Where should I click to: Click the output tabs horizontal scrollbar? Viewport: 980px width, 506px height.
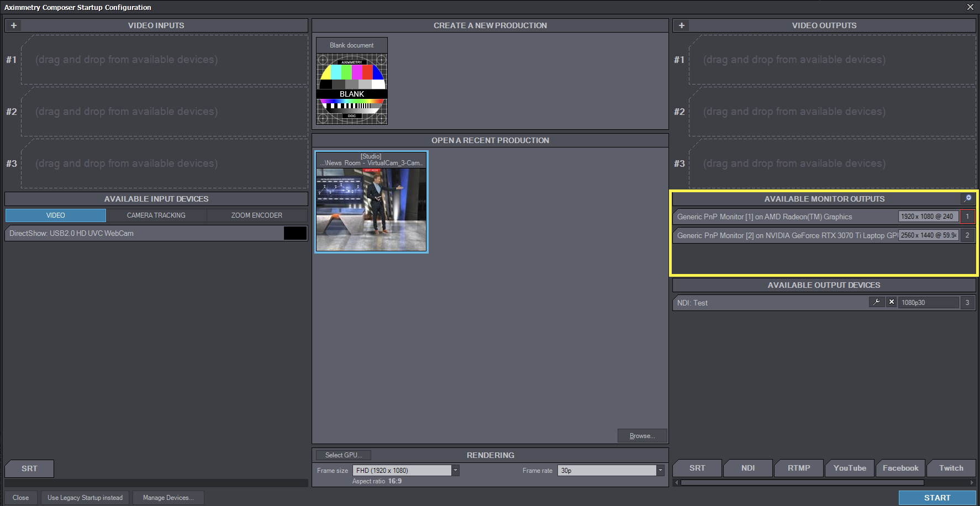click(802, 482)
